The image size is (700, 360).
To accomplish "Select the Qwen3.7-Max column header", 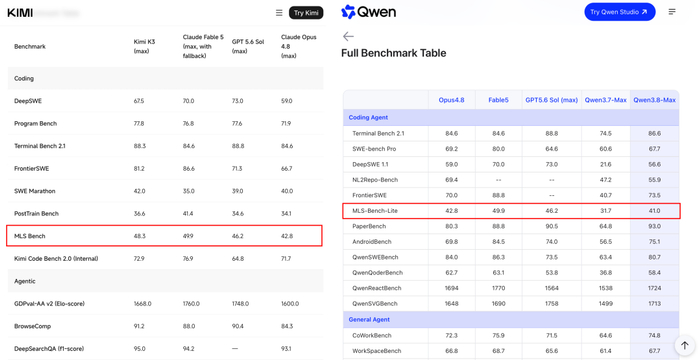I will 606,100.
